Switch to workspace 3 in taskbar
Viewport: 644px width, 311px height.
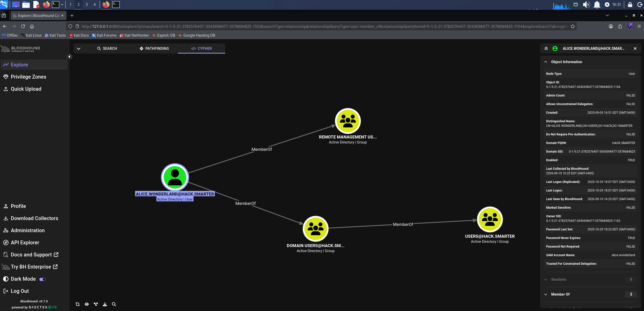pyautogui.click(x=87, y=5)
